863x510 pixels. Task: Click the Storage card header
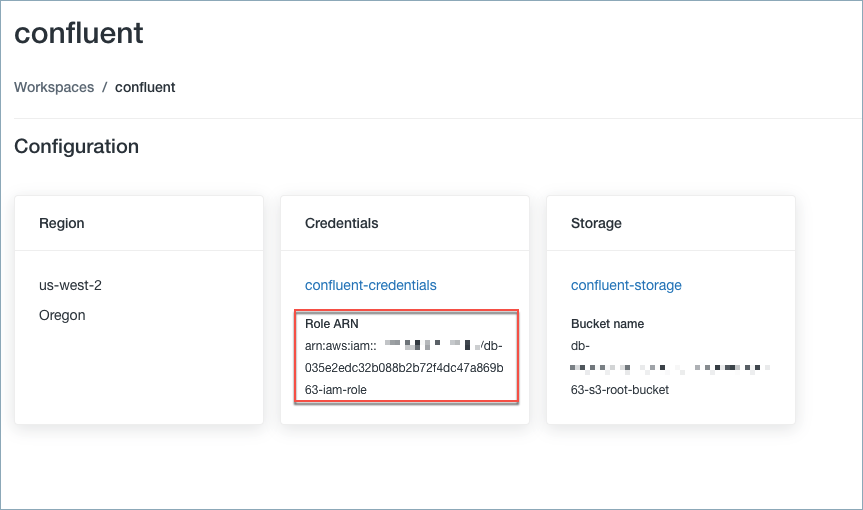tap(596, 223)
